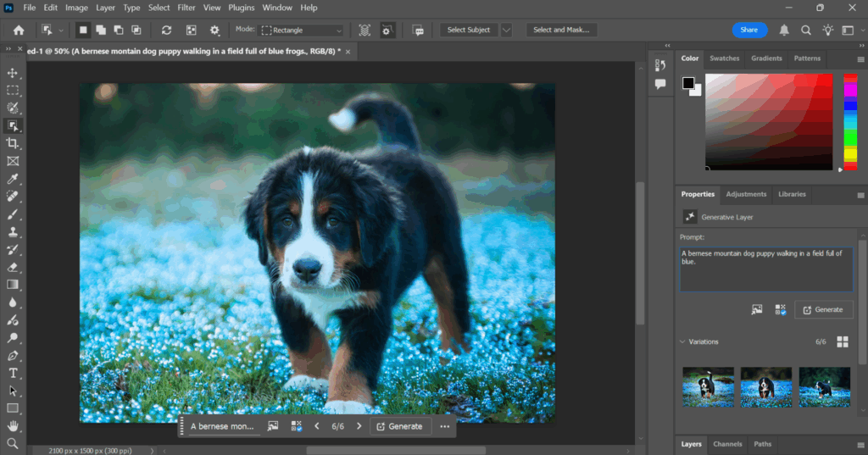The width and height of the screenshot is (868, 455).
Task: Select the Eyedropper tool
Action: click(13, 179)
